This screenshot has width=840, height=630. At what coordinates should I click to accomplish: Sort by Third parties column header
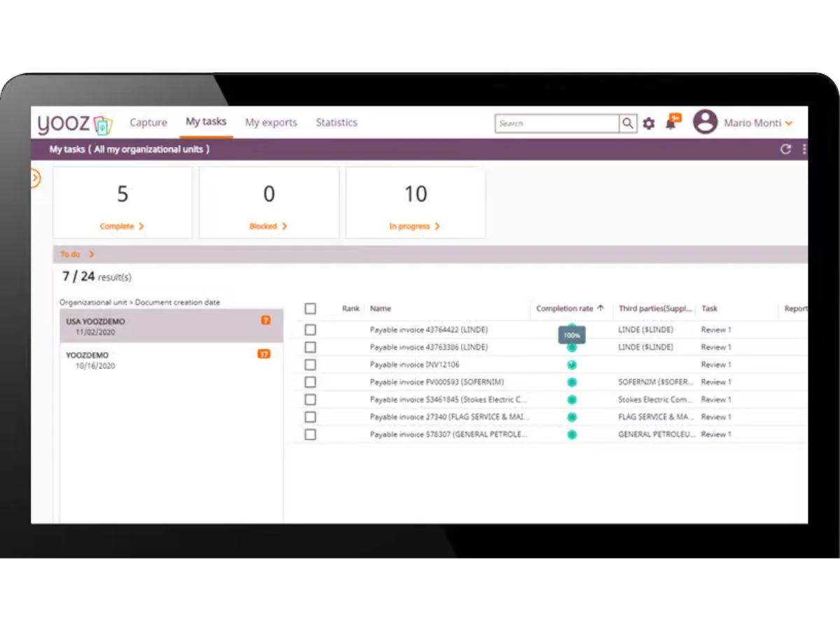pos(657,309)
